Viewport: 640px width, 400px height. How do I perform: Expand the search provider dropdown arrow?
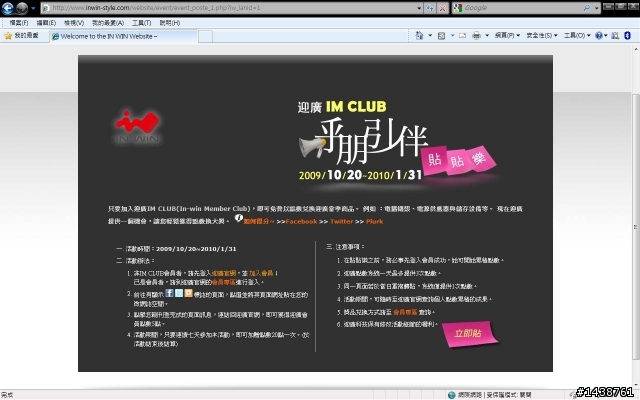(596, 8)
